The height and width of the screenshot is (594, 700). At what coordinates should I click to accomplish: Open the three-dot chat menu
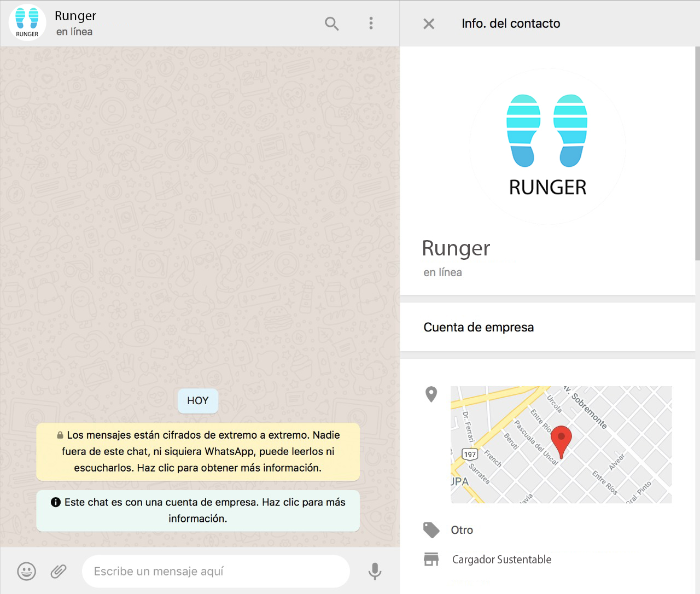tap(371, 23)
